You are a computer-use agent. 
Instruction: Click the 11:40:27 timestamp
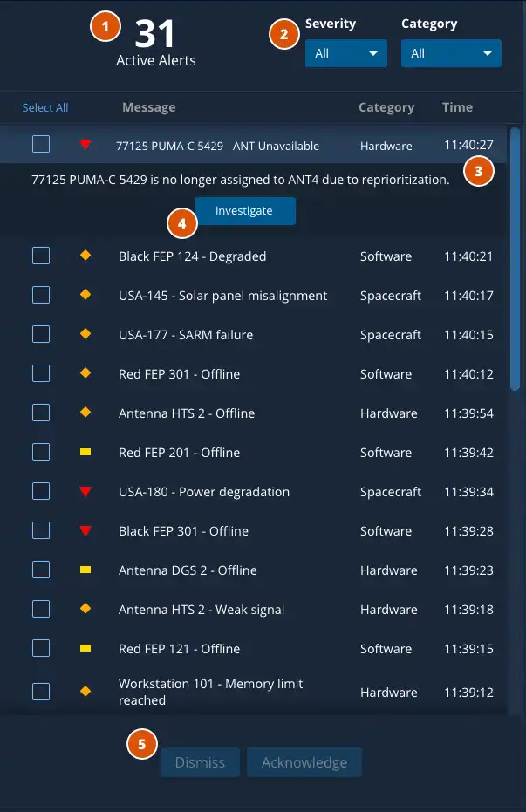(x=468, y=145)
